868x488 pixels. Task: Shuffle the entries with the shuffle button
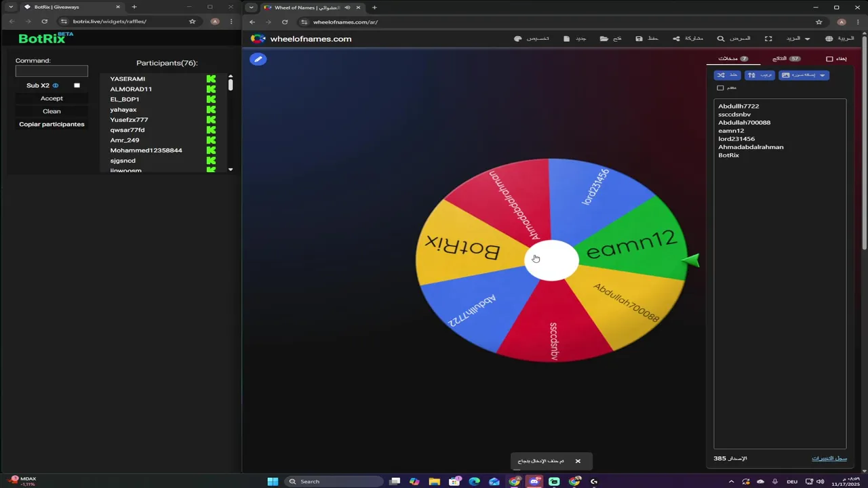pos(727,75)
